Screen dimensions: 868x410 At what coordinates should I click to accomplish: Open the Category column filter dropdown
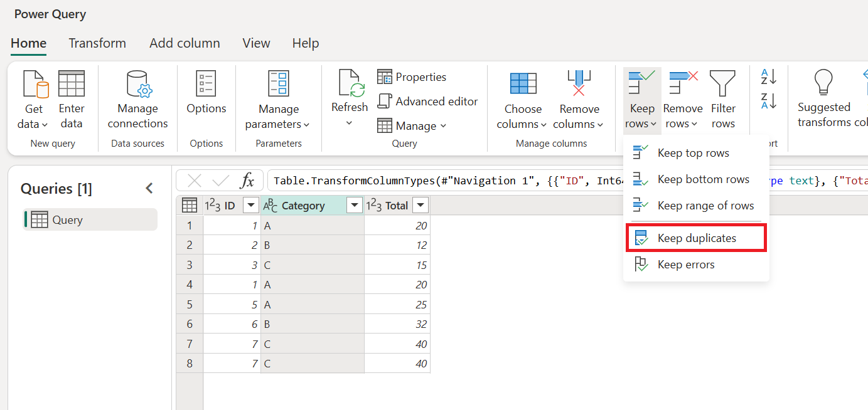point(354,206)
